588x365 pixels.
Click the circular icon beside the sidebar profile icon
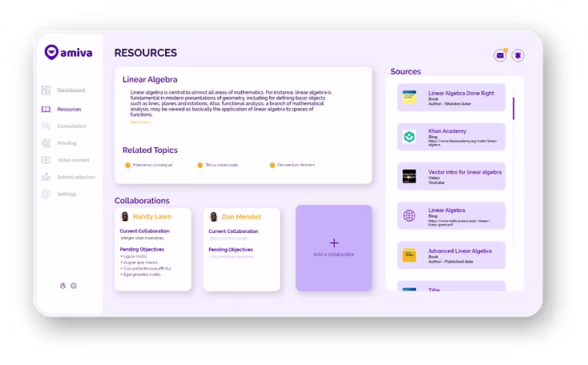pos(74,286)
